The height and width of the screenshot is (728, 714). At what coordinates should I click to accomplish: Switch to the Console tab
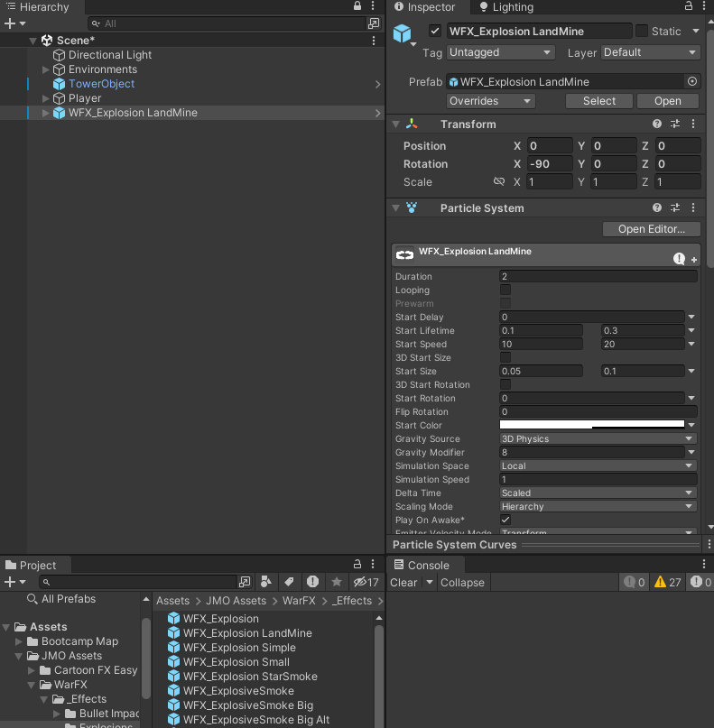422,566
